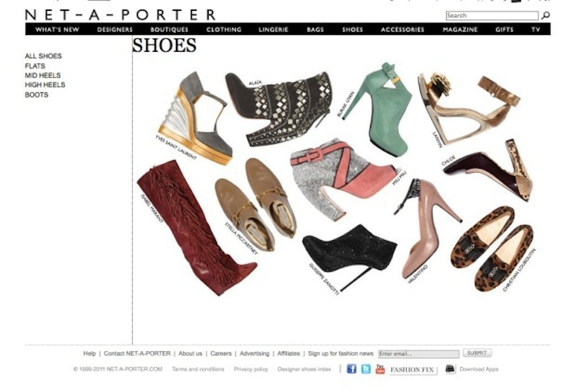
Task: Open the Clothing menu
Action: 224,29
